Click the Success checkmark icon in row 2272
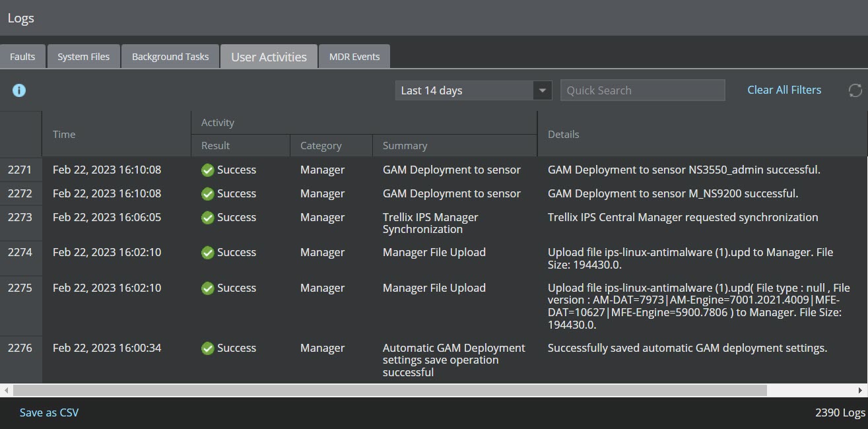 [207, 194]
